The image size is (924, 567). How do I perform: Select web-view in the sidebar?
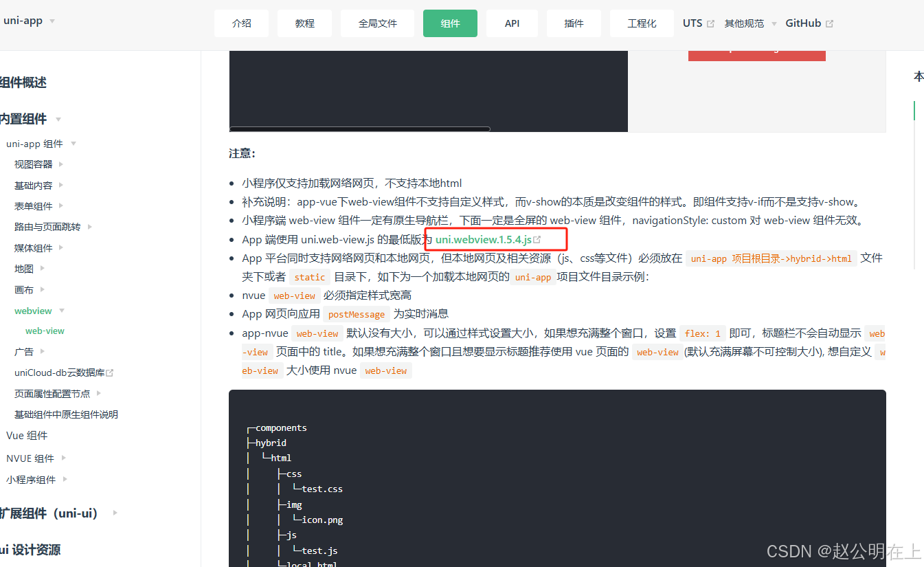point(45,331)
